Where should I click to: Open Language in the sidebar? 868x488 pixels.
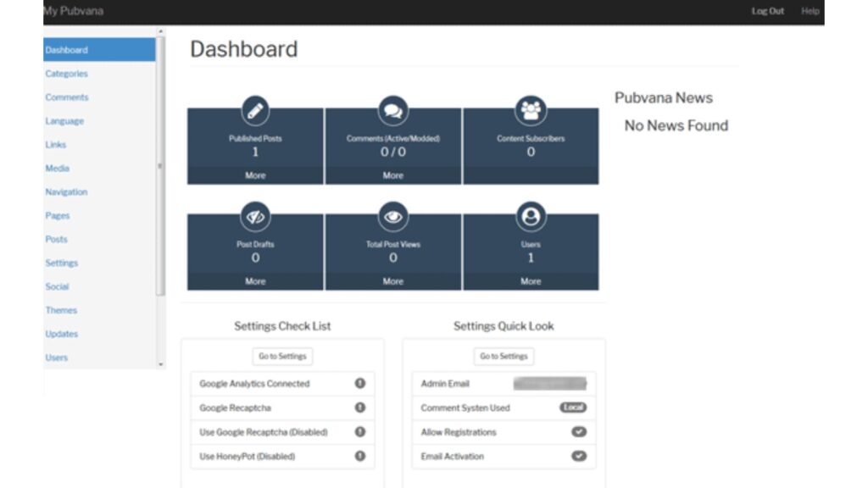(x=64, y=121)
